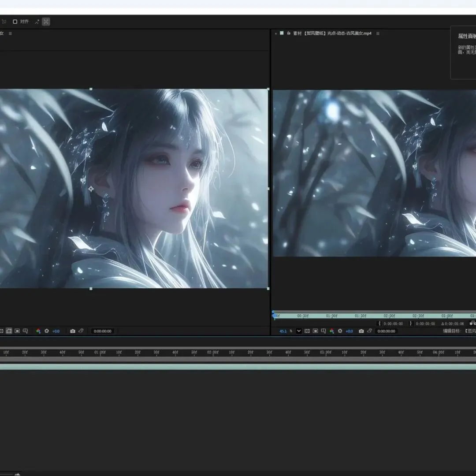Toggle the highlighted snap features icon in toolbar
This screenshot has height=476, width=476.
[46, 22]
